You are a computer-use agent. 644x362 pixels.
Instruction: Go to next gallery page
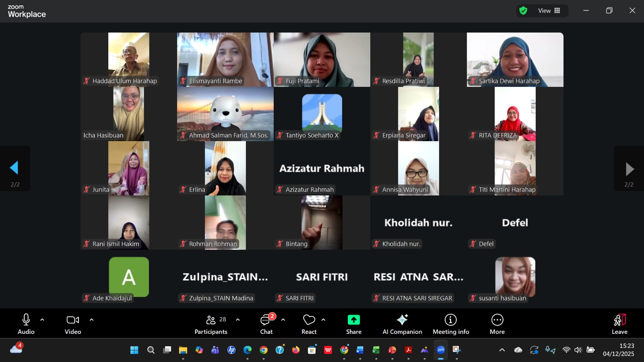(x=629, y=169)
